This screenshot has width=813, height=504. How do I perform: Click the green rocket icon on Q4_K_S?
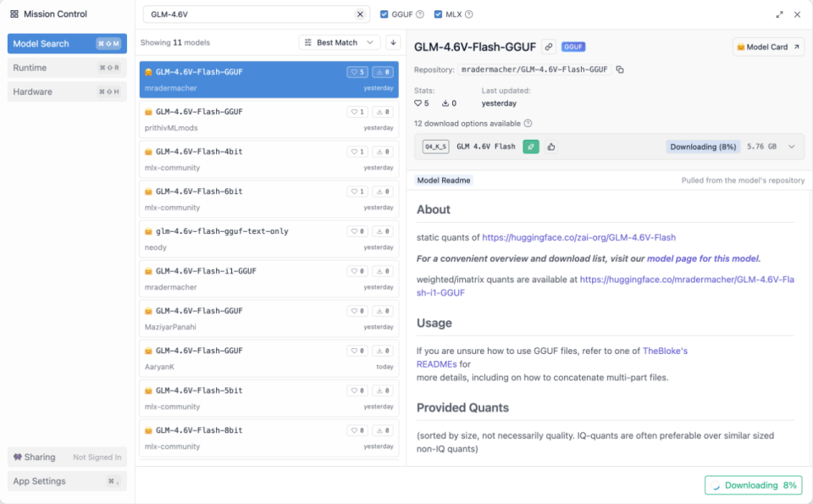(x=531, y=147)
